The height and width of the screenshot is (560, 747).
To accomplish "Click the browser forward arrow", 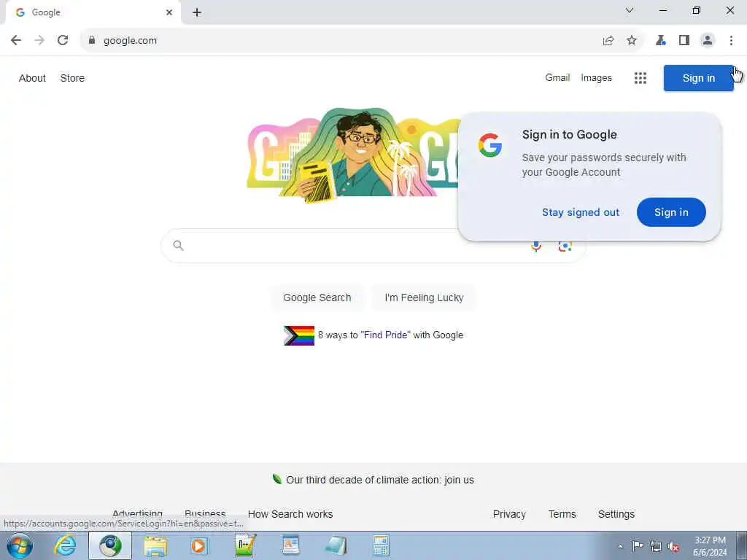I will click(39, 41).
